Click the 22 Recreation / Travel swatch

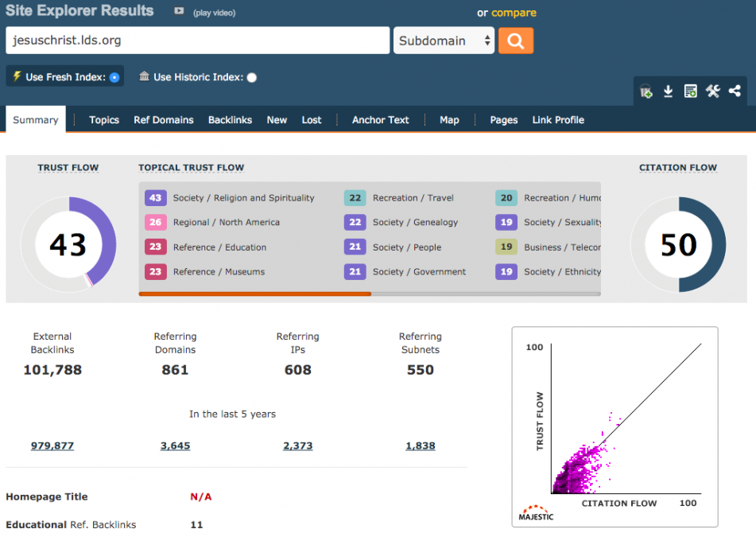tap(355, 198)
